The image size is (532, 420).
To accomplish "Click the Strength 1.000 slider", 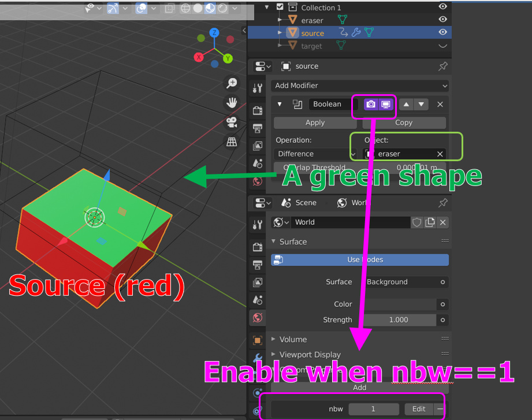I will pos(400,320).
